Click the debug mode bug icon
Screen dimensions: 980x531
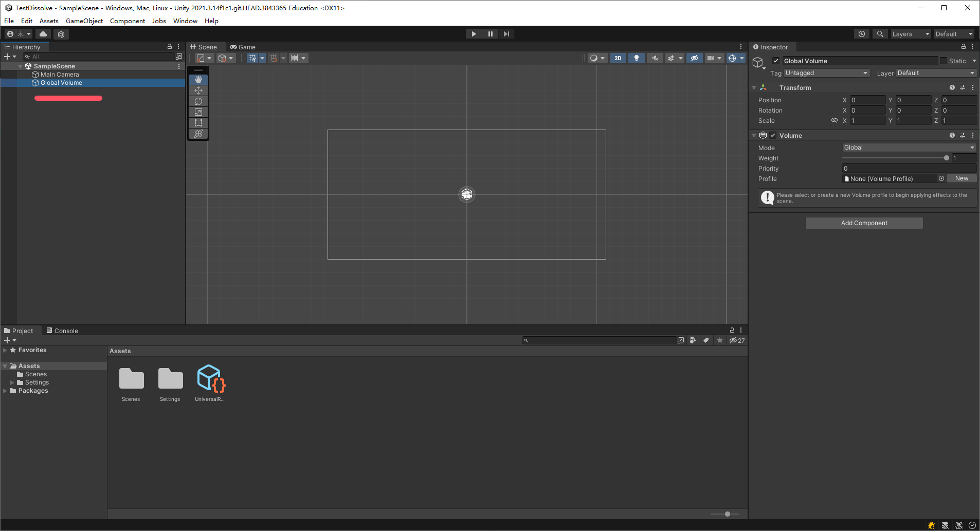(931, 525)
